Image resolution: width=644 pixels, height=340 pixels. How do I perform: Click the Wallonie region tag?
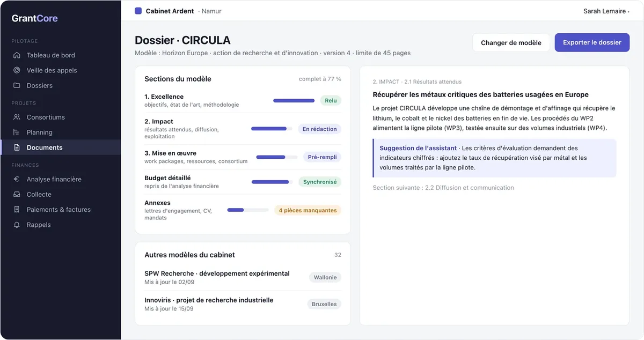pyautogui.click(x=325, y=277)
